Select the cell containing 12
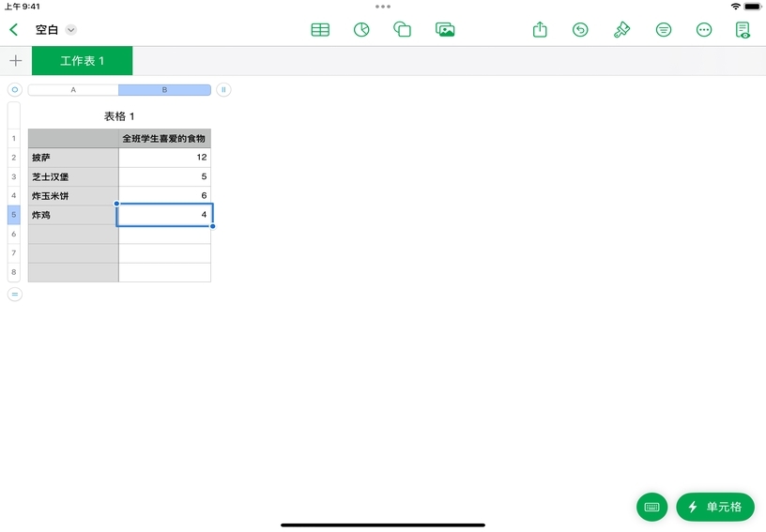 (164, 158)
